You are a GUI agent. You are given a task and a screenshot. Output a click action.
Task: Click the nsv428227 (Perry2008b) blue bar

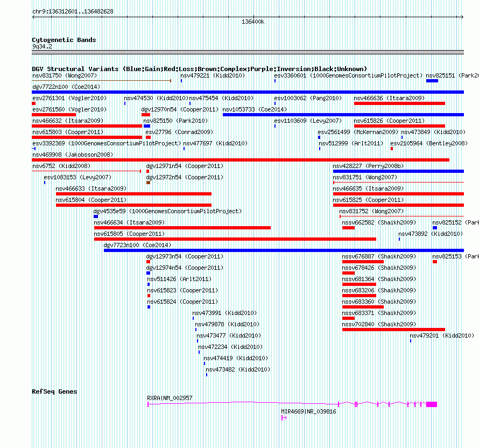pos(399,171)
